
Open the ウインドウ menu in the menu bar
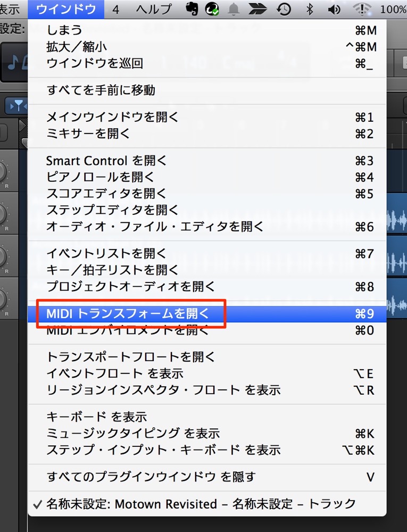pos(66,9)
